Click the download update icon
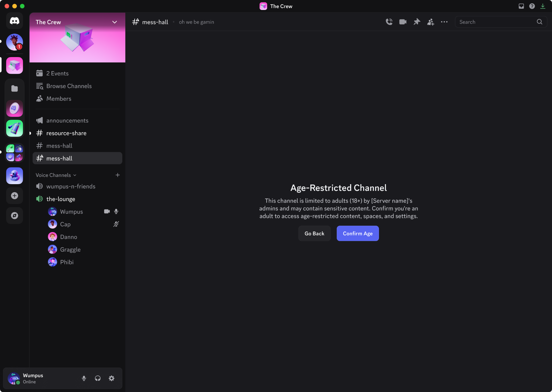Viewport: 552px width, 392px height. click(543, 6)
